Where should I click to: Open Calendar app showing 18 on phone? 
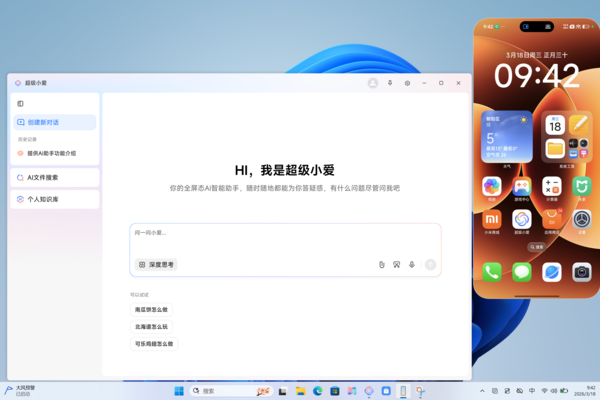point(555,125)
